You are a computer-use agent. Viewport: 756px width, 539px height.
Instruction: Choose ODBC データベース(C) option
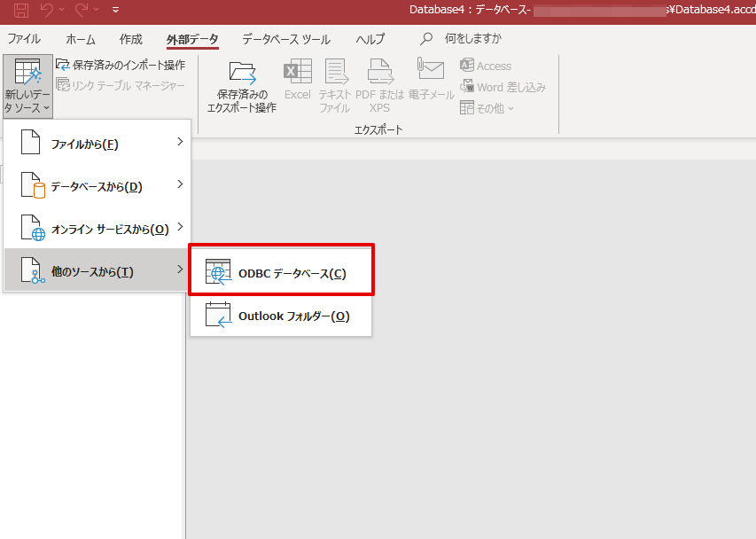point(281,273)
